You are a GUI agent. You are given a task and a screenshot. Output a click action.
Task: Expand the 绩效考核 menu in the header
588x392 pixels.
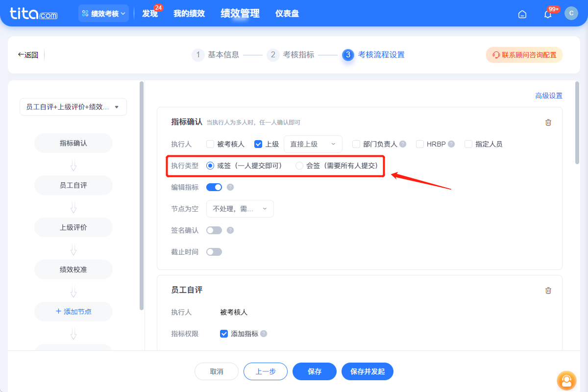click(103, 13)
